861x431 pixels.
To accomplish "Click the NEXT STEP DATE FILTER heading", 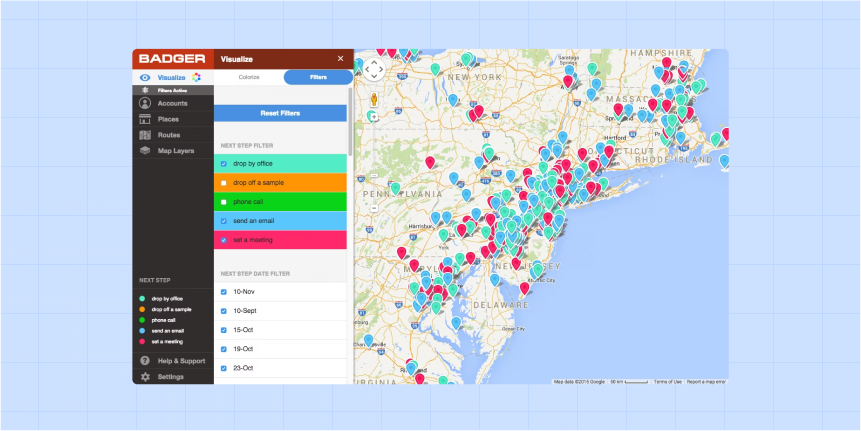I will [255, 273].
